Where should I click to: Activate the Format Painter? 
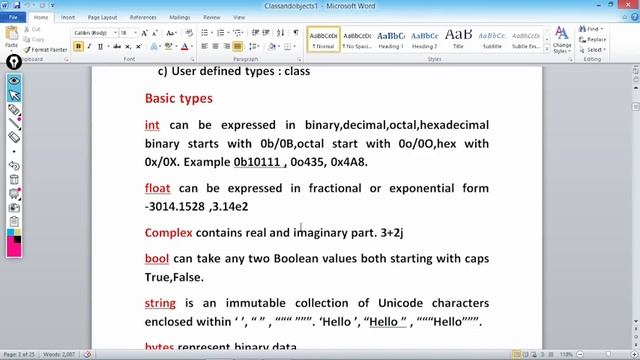45,49
